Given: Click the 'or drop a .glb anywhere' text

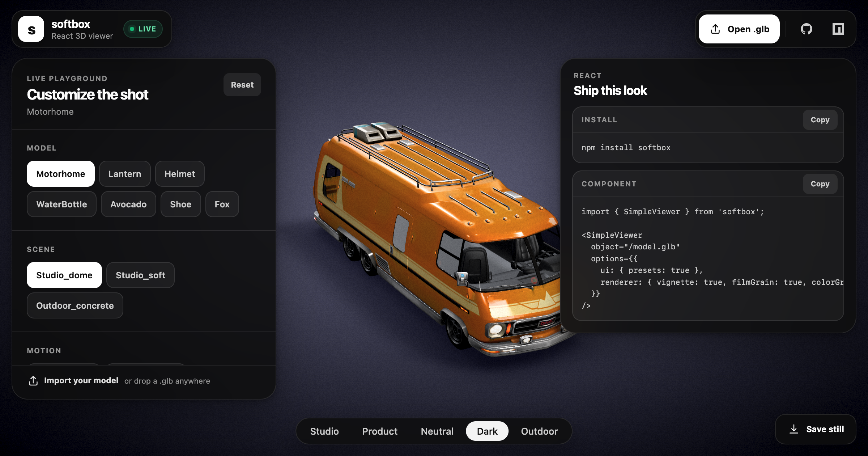Looking at the screenshot, I should (167, 381).
